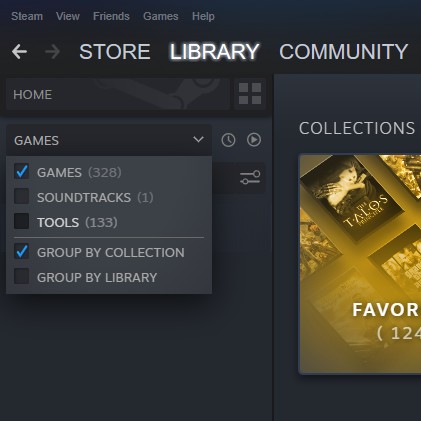
Task: Sort by recent activity clock icon
Action: point(228,140)
